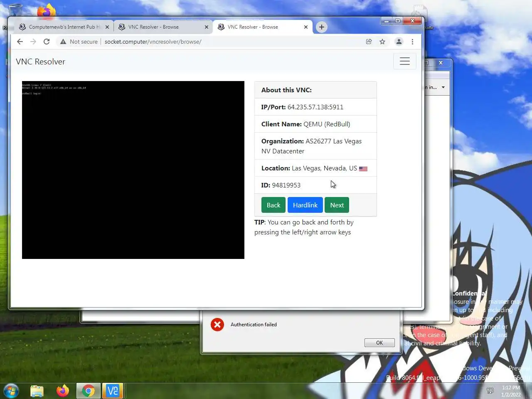Select the active VNC Resolver - Browse tab
The image size is (532, 399).
click(x=262, y=27)
